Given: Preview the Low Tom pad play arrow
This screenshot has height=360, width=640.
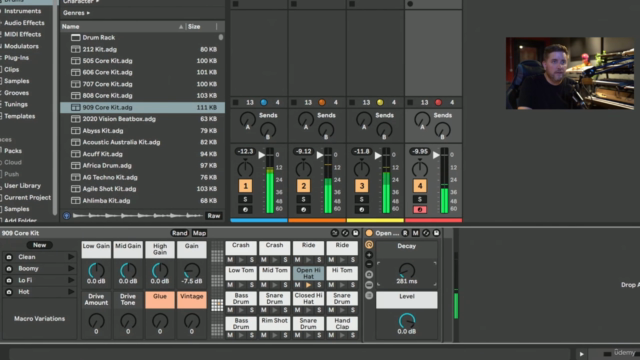Looking at the screenshot, I should [x=241, y=285].
